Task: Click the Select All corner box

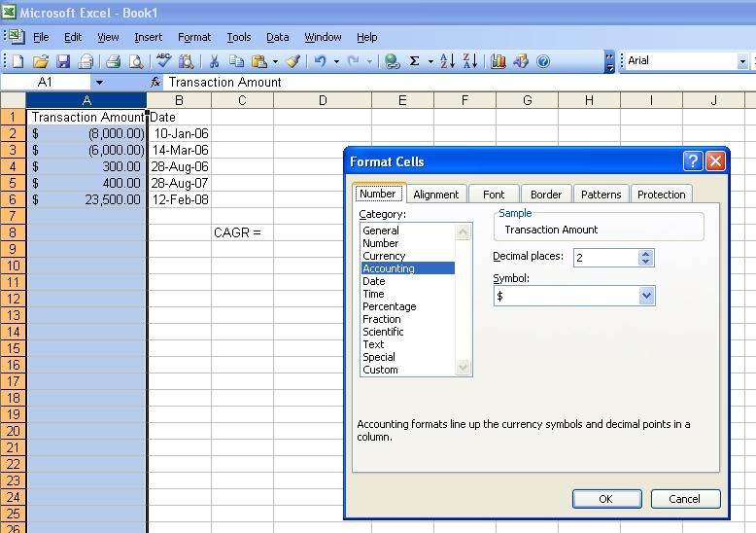Action: (13, 100)
